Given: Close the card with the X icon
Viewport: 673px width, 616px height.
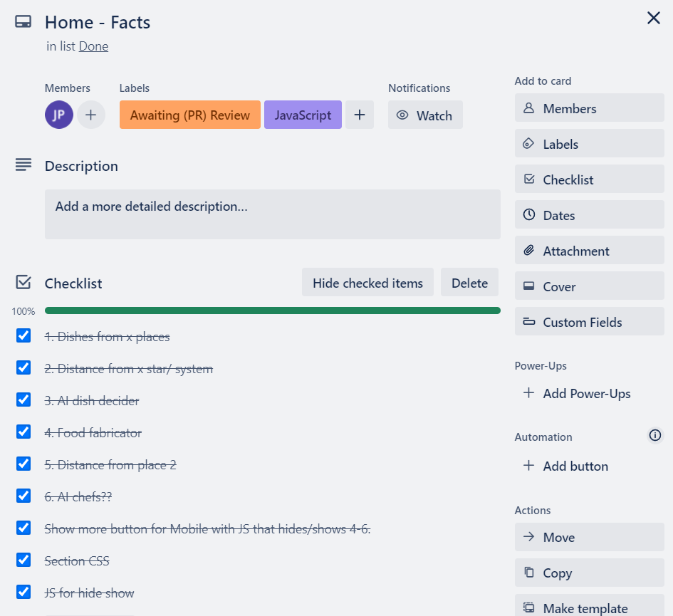Looking at the screenshot, I should (x=653, y=18).
